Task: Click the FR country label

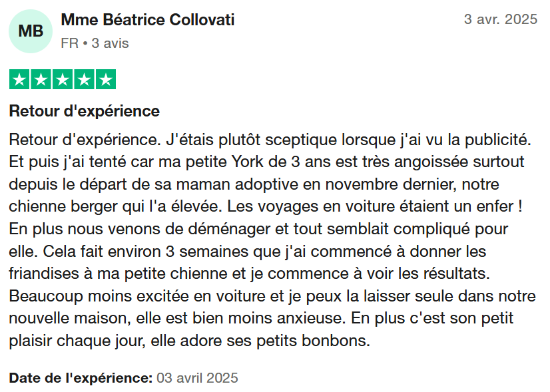Action: (69, 43)
